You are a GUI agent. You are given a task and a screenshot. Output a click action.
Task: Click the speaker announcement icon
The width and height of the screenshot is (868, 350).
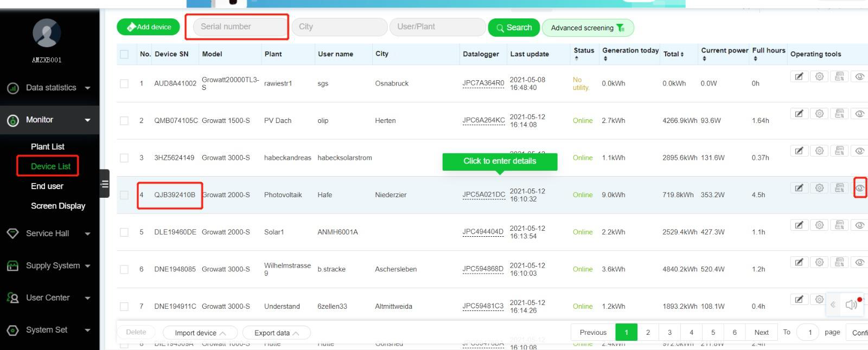pos(851,304)
